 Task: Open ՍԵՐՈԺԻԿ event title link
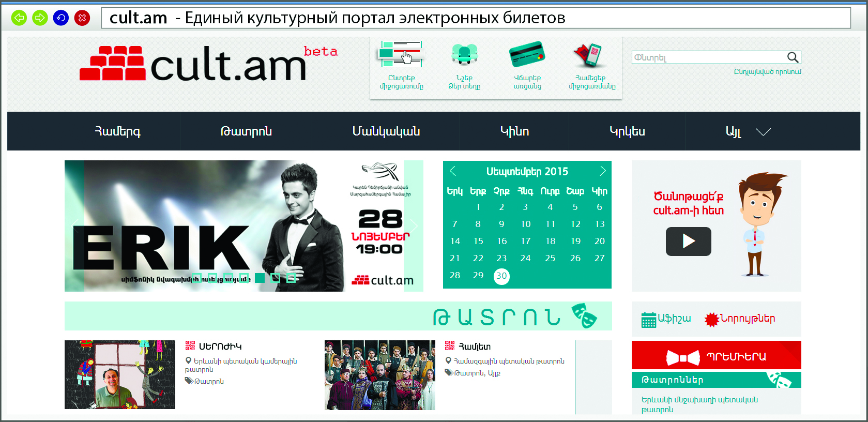pyautogui.click(x=220, y=346)
